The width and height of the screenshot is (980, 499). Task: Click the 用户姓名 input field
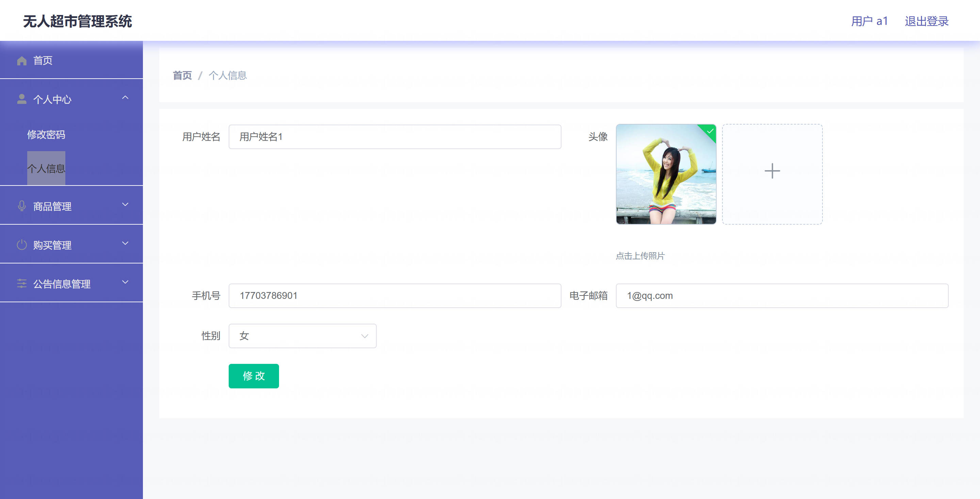coord(395,136)
